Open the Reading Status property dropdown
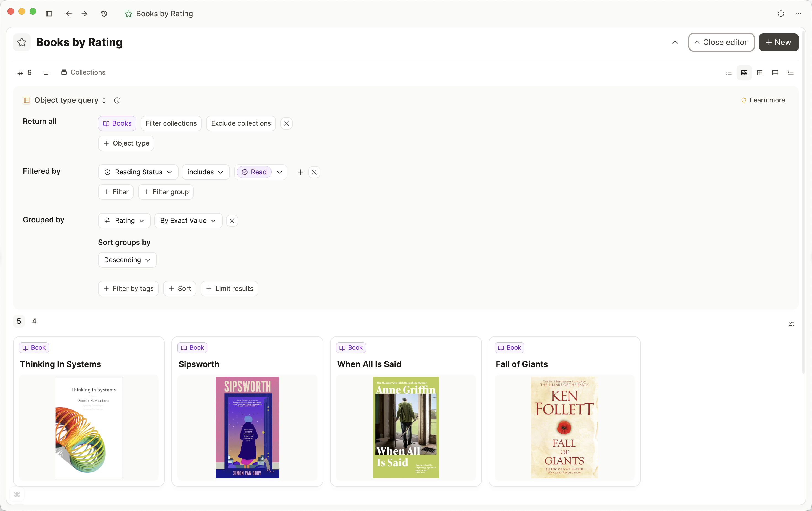This screenshot has height=511, width=812. click(x=138, y=172)
